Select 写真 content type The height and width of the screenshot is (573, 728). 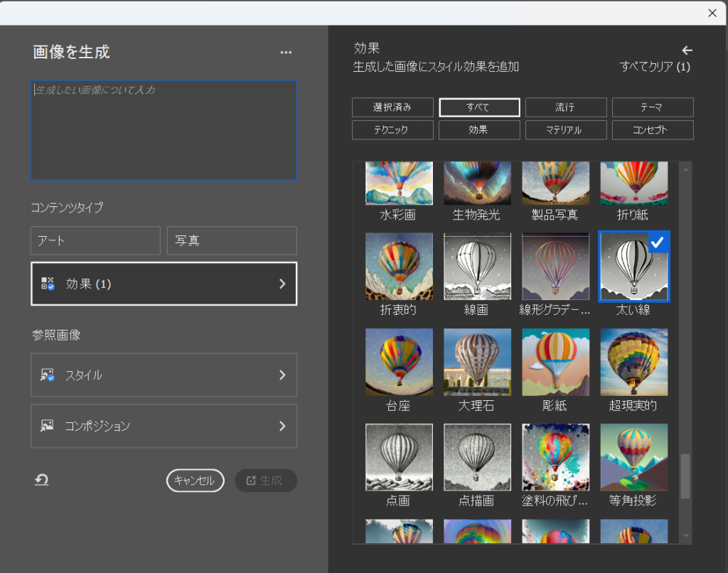click(x=232, y=241)
